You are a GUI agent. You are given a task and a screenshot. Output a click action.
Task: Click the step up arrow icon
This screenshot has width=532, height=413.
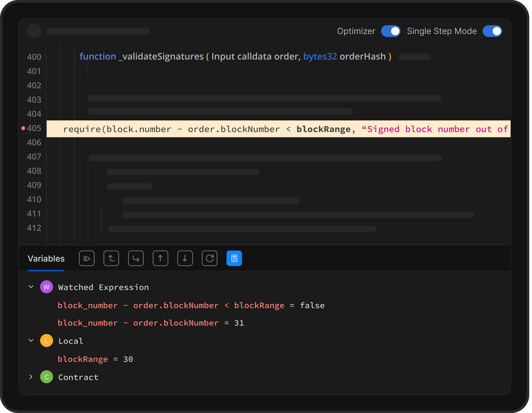tap(160, 258)
